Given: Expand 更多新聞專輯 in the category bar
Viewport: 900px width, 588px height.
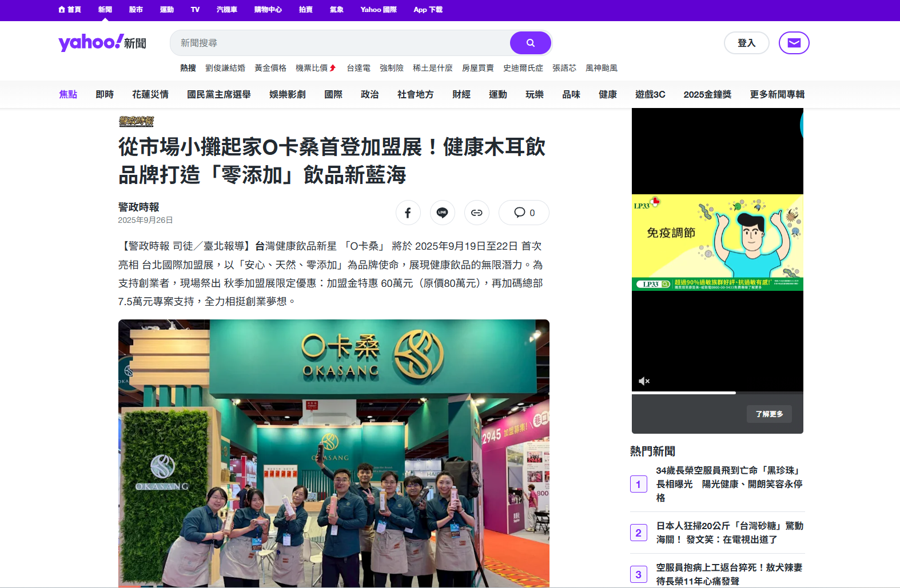Looking at the screenshot, I should click(x=776, y=94).
